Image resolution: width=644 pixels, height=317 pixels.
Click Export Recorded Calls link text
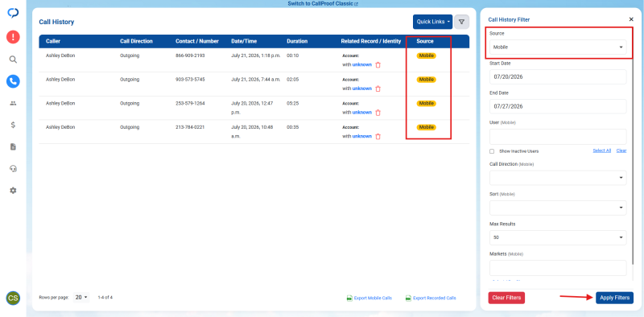click(435, 298)
